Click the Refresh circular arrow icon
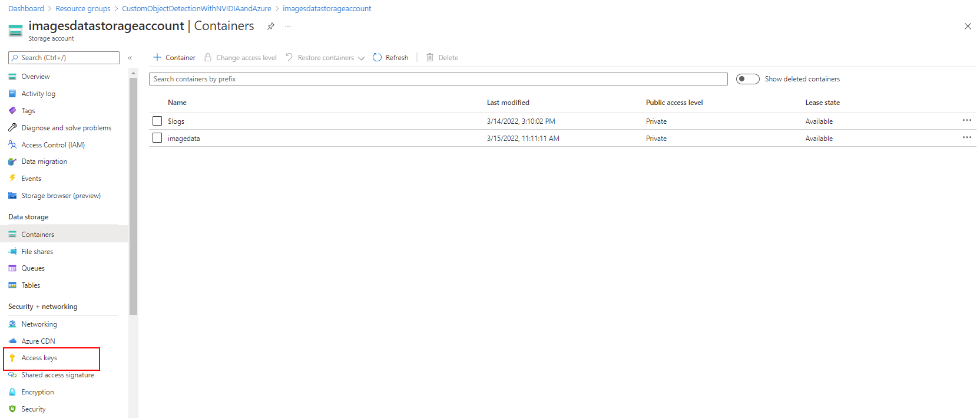The height and width of the screenshot is (418, 980). [x=378, y=57]
